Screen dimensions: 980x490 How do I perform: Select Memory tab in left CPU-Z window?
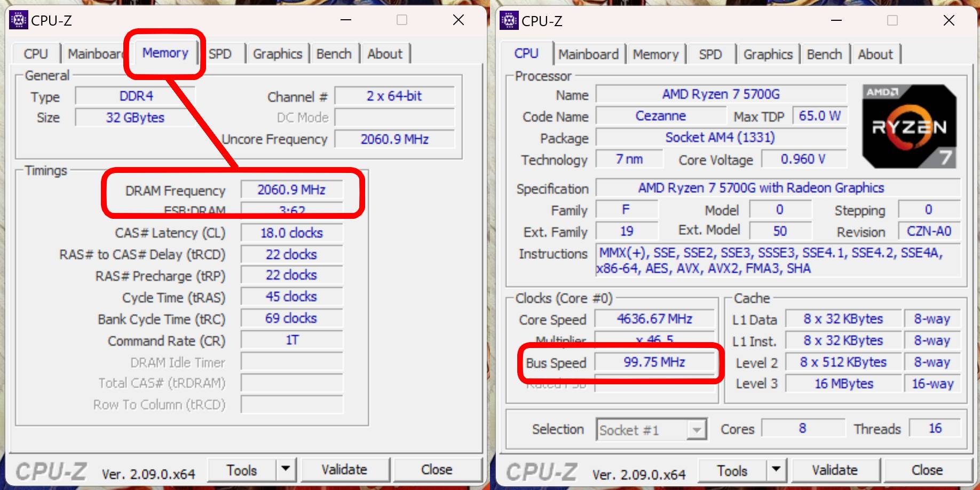pyautogui.click(x=165, y=53)
